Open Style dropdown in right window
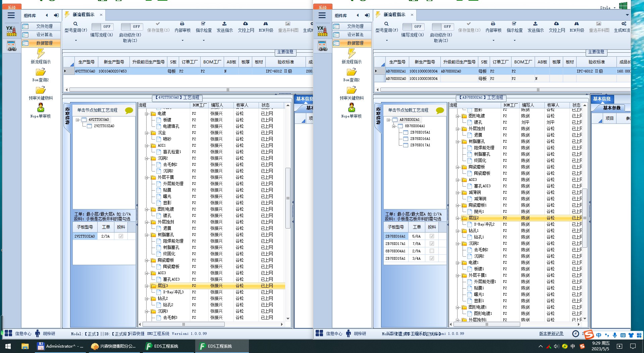644x353 pixels. point(608,7)
